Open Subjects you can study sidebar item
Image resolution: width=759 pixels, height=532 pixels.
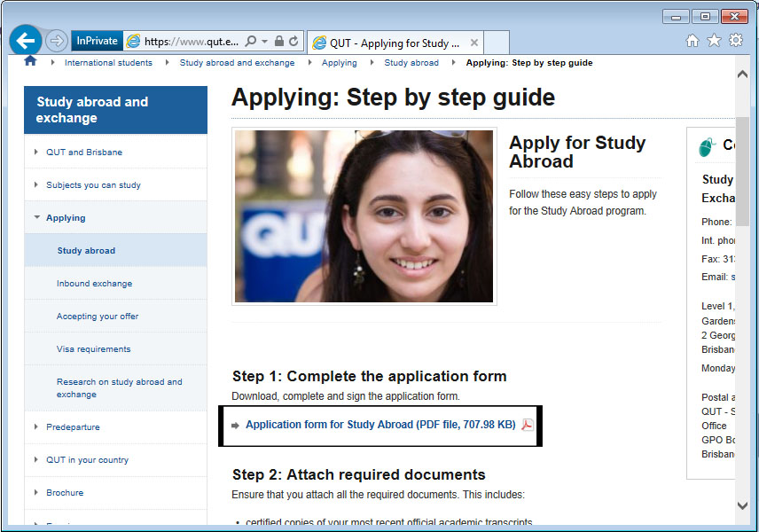coord(93,185)
